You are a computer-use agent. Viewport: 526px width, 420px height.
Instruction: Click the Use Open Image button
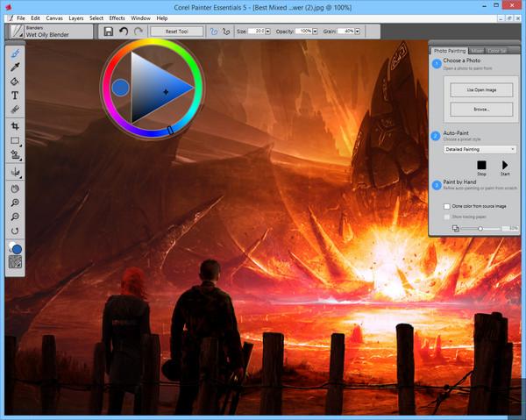481,90
